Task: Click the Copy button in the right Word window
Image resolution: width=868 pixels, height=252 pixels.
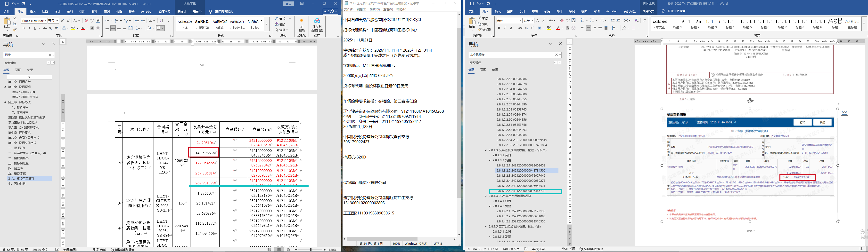Action: pyautogui.click(x=483, y=24)
